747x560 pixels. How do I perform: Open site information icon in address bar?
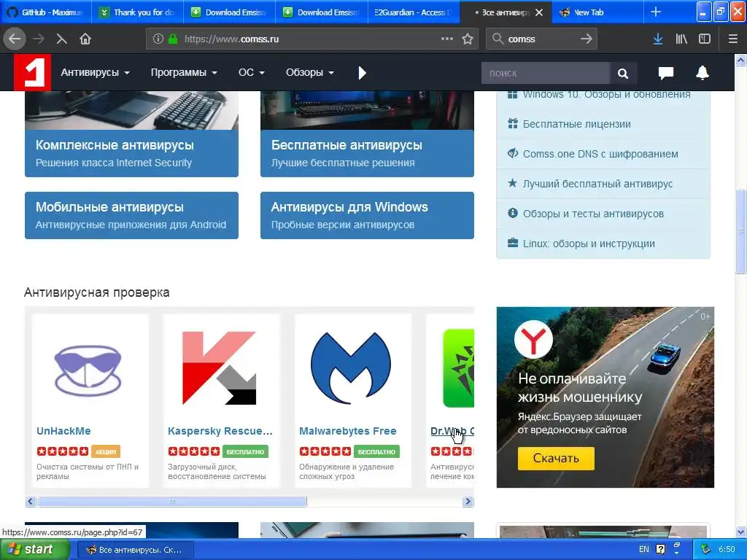tap(158, 39)
